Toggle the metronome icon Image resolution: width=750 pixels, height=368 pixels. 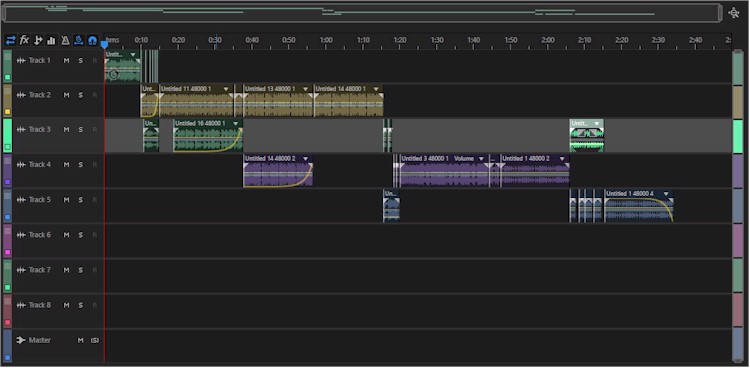(66, 40)
